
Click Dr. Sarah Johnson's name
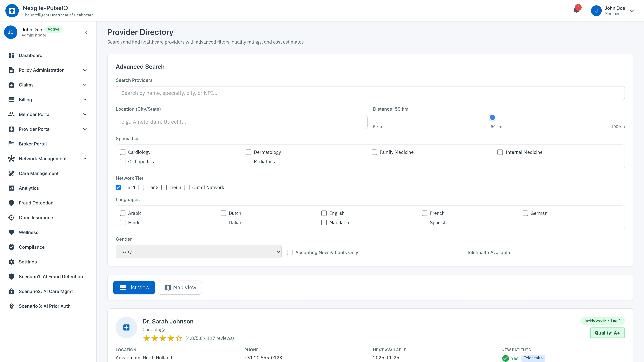pos(168,321)
